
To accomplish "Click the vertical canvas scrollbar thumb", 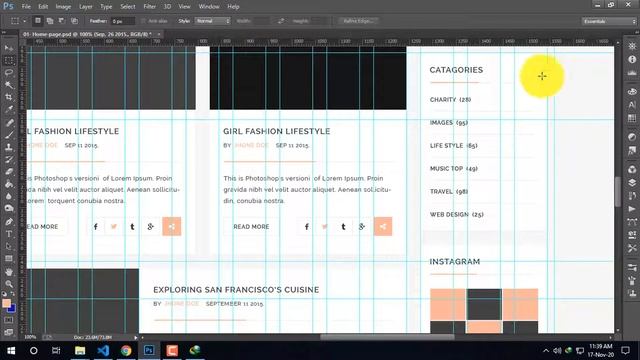I will [x=618, y=192].
